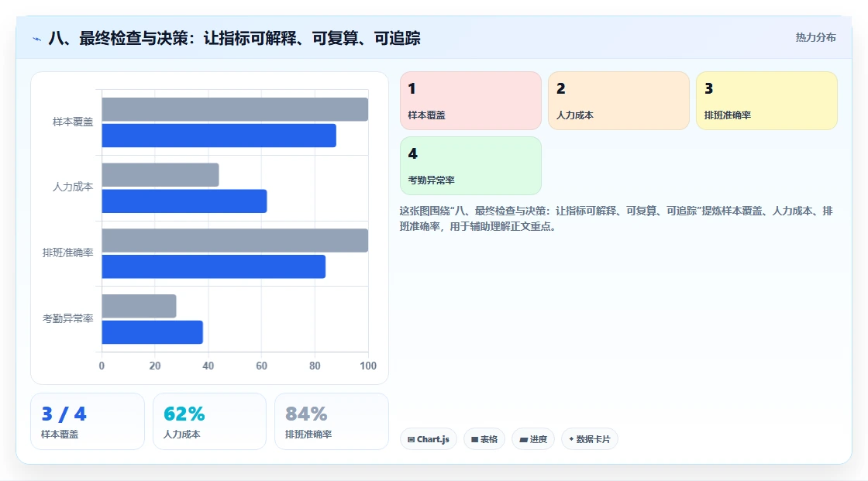Click the x-axis tick label 60
Image resolution: width=868 pixels, height=481 pixels.
[x=261, y=366]
